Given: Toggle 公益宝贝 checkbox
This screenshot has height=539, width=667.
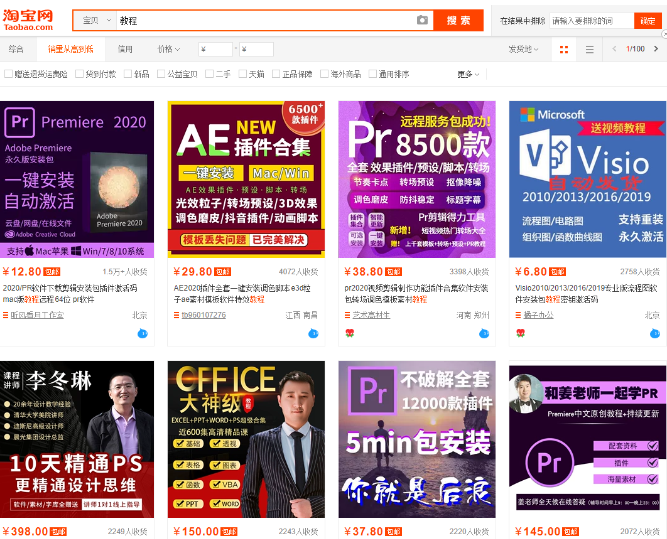Looking at the screenshot, I should point(161,74).
